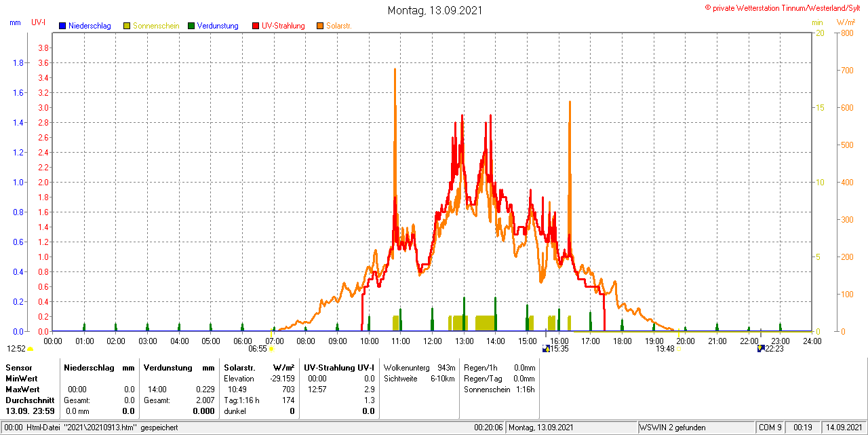Click the Solarstr. max value 703
Image resolution: width=868 pixels, height=435 pixels.
coord(288,390)
